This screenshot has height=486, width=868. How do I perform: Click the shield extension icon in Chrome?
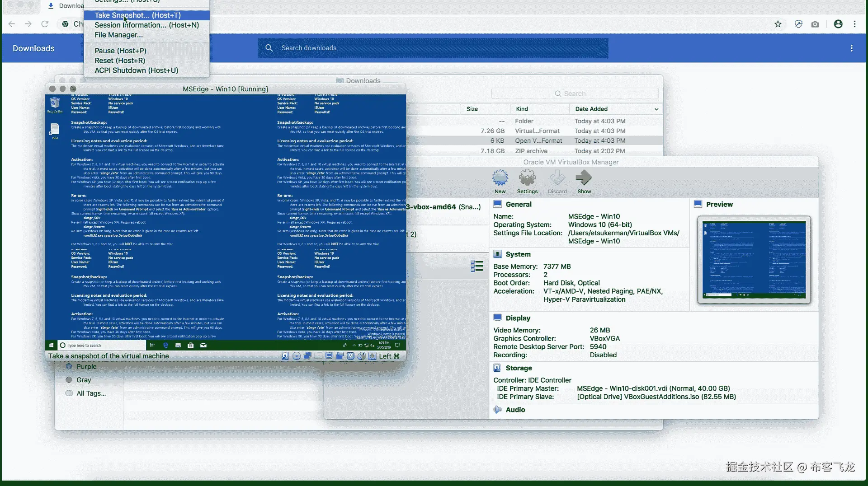(x=798, y=24)
